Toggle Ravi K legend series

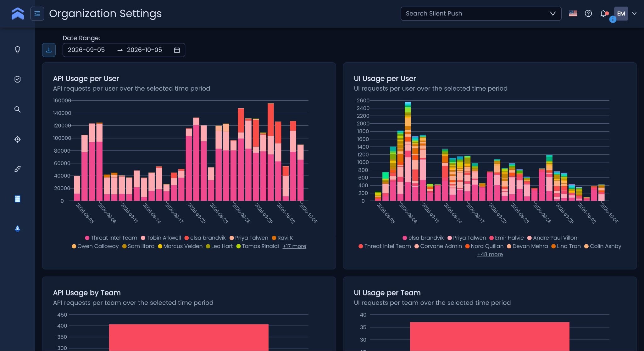coord(282,238)
